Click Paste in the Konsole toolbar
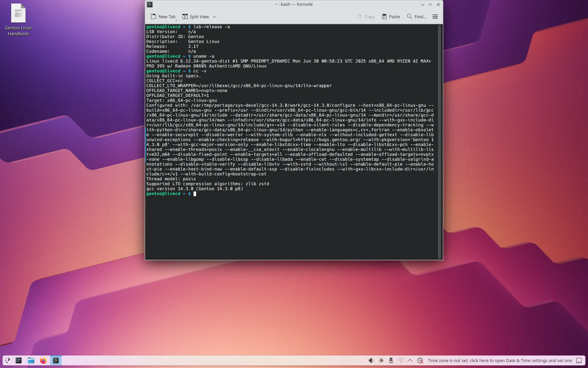Screen dimensions: 588x368 pyautogui.click(x=391, y=17)
